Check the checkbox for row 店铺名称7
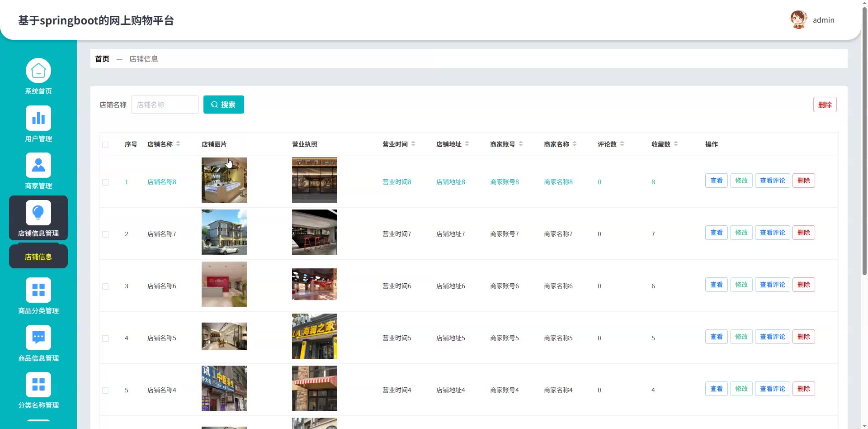Viewport: 868px width, 429px height. [105, 234]
